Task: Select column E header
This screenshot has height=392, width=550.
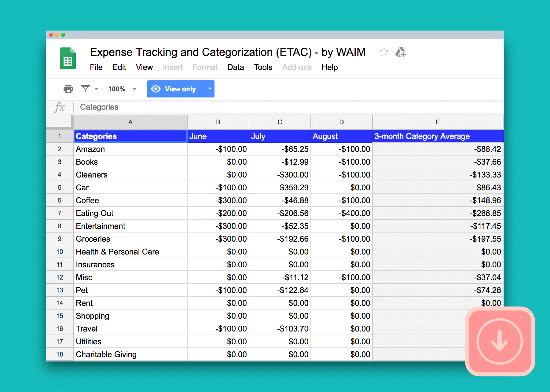Action: [438, 122]
